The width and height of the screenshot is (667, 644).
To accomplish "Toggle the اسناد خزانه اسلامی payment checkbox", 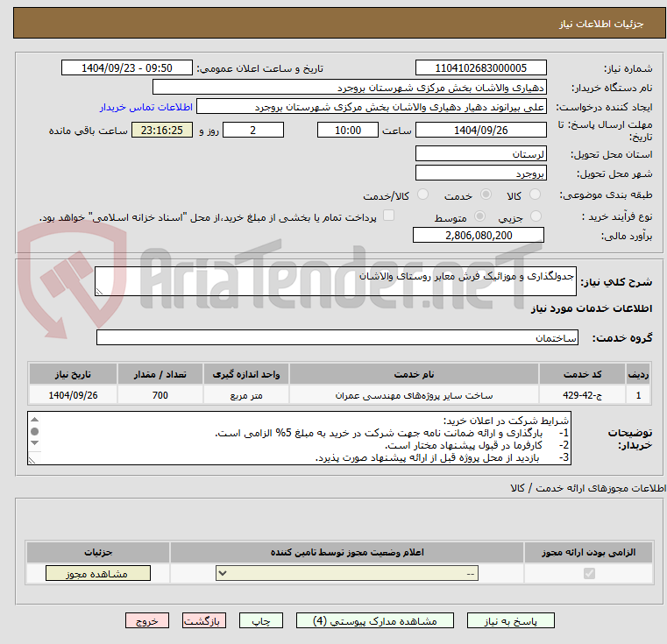I will click(x=388, y=216).
